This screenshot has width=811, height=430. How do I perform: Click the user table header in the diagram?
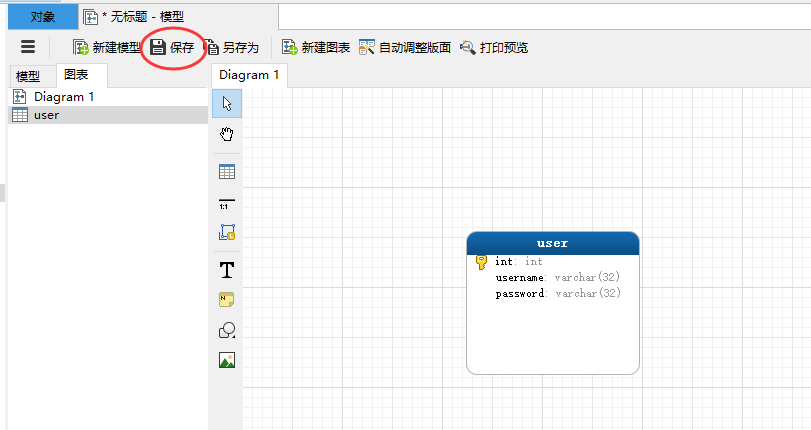552,243
